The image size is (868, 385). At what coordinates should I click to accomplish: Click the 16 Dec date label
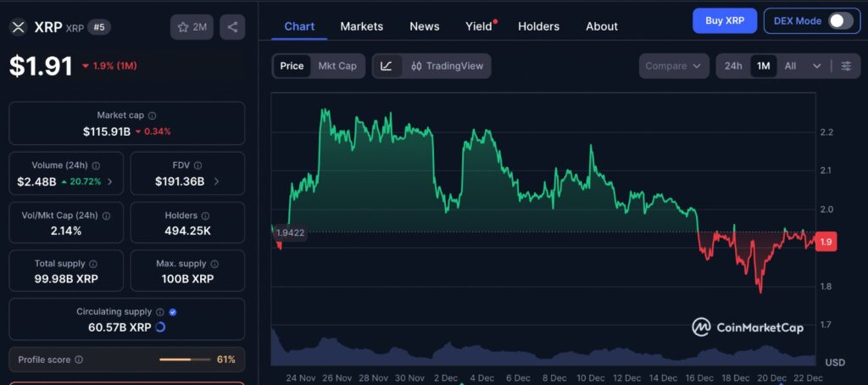[698, 378]
